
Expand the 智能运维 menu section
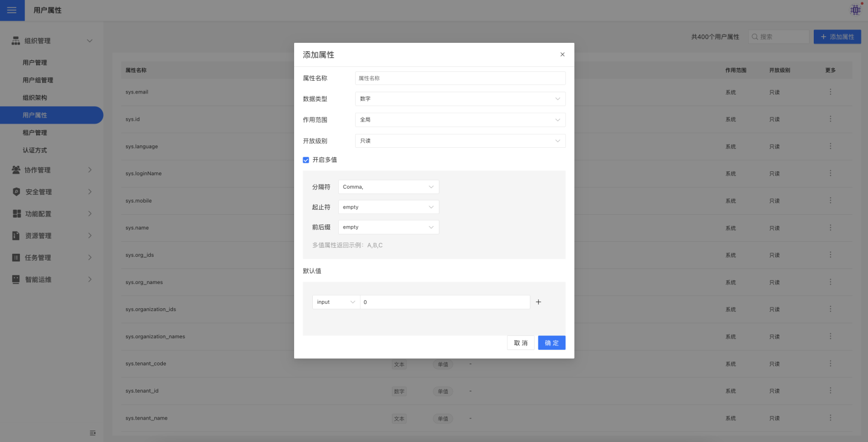coord(90,280)
